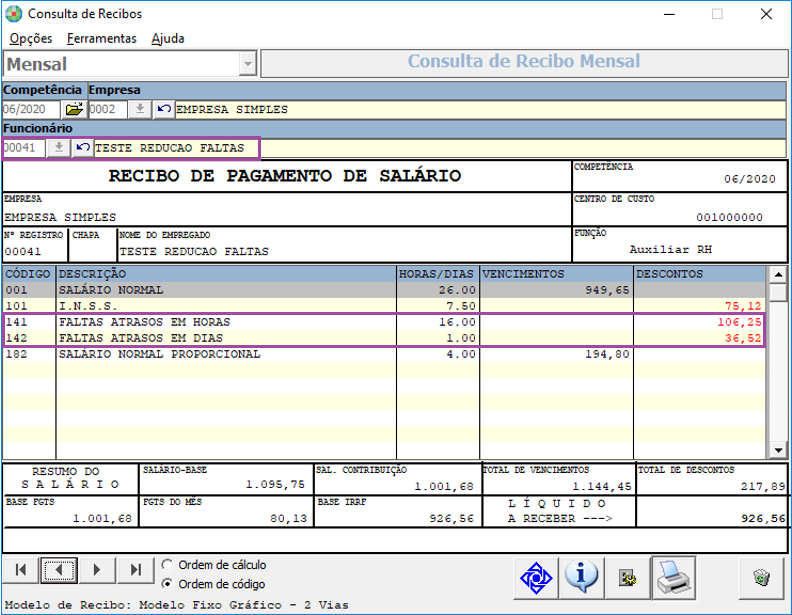The height and width of the screenshot is (615, 792).
Task: Click the FGTS do mês value 80,13
Action: click(288, 518)
